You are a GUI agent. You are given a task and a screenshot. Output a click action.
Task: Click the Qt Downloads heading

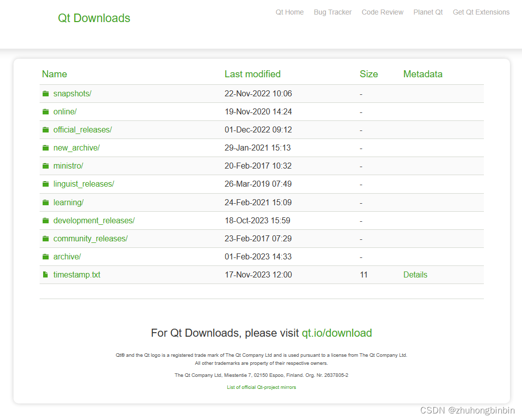pos(94,18)
